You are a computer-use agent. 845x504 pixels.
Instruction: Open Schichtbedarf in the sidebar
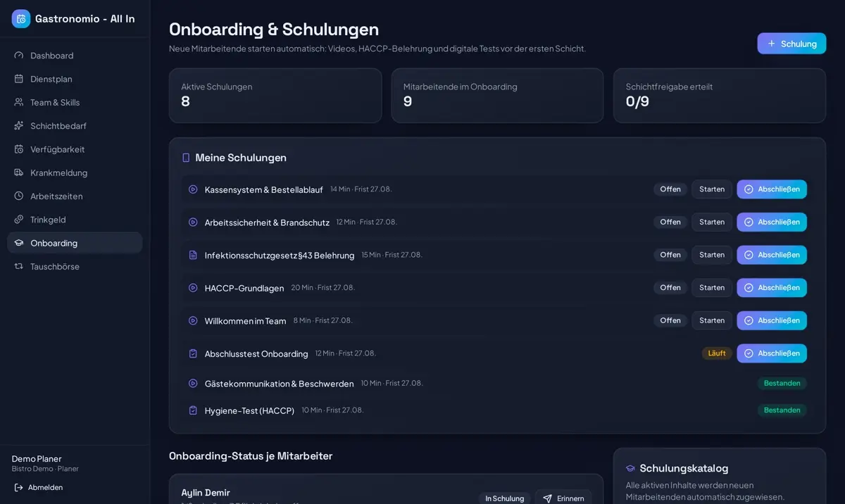tap(75, 126)
